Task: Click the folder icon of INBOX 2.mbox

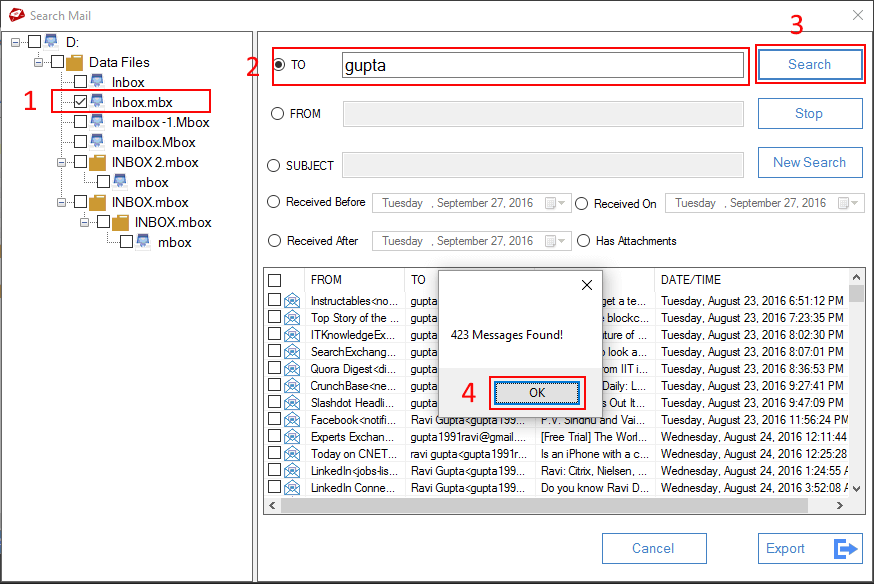Action: coord(96,162)
